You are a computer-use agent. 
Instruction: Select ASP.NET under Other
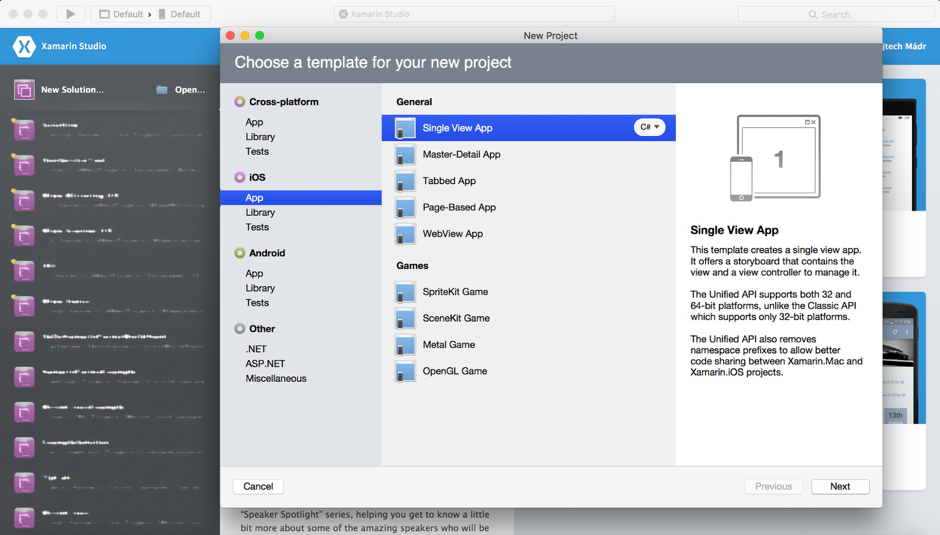pos(265,363)
